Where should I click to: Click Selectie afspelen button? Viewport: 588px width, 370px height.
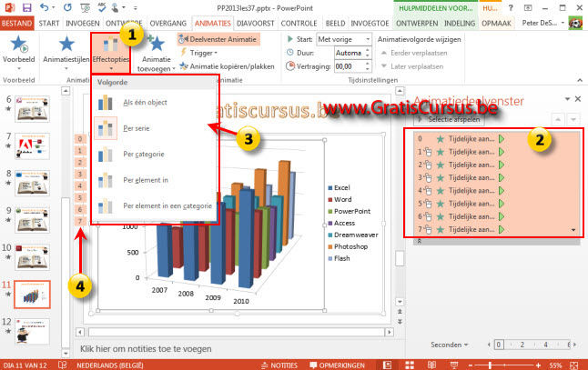tap(449, 119)
